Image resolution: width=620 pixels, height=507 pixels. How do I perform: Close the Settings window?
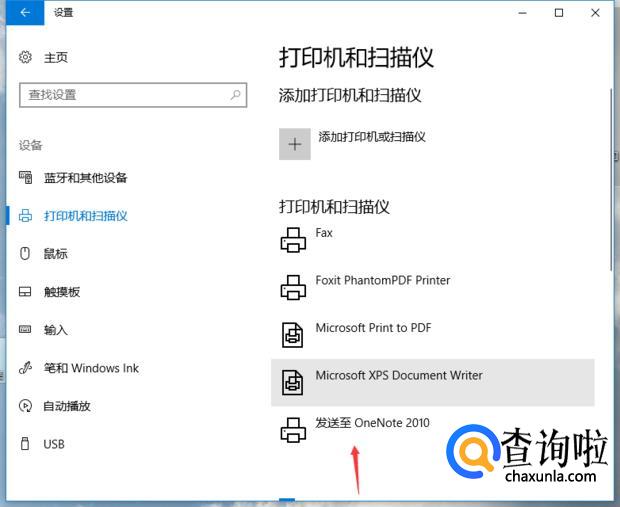(x=595, y=13)
